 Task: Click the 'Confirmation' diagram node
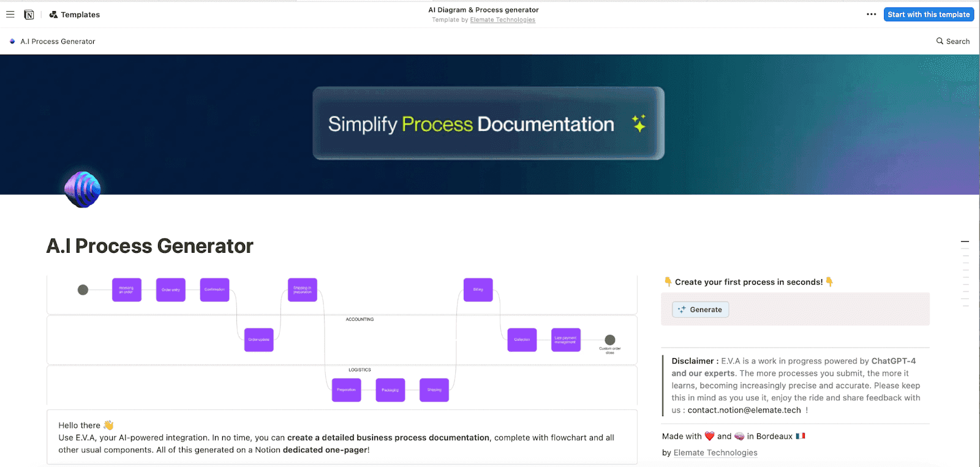pos(214,290)
